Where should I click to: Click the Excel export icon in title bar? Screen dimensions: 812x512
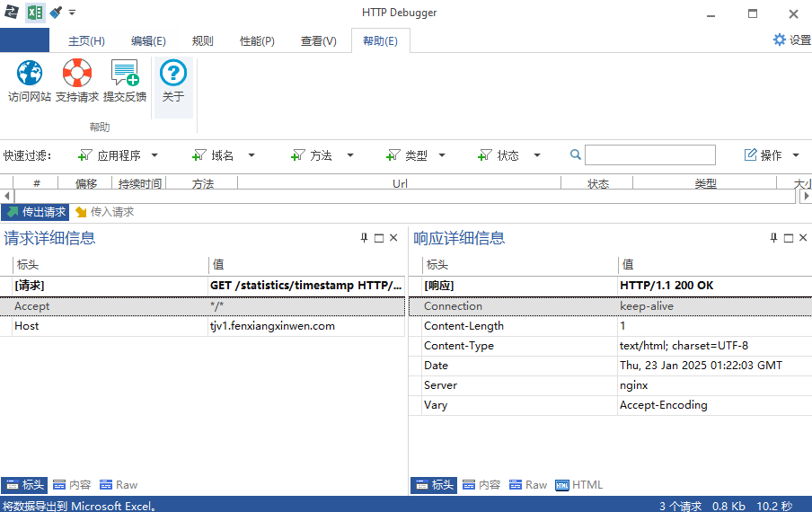[35, 13]
